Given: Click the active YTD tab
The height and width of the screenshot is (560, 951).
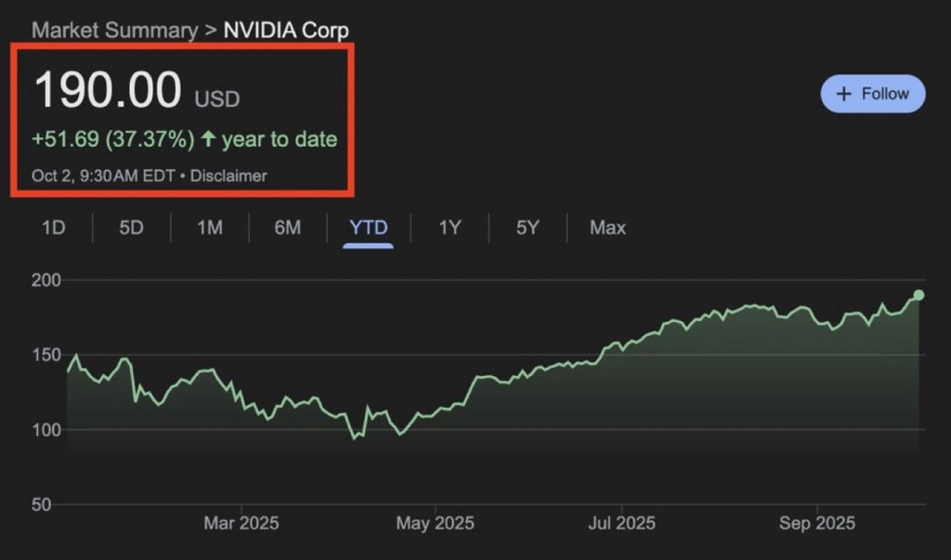Looking at the screenshot, I should 368,228.
